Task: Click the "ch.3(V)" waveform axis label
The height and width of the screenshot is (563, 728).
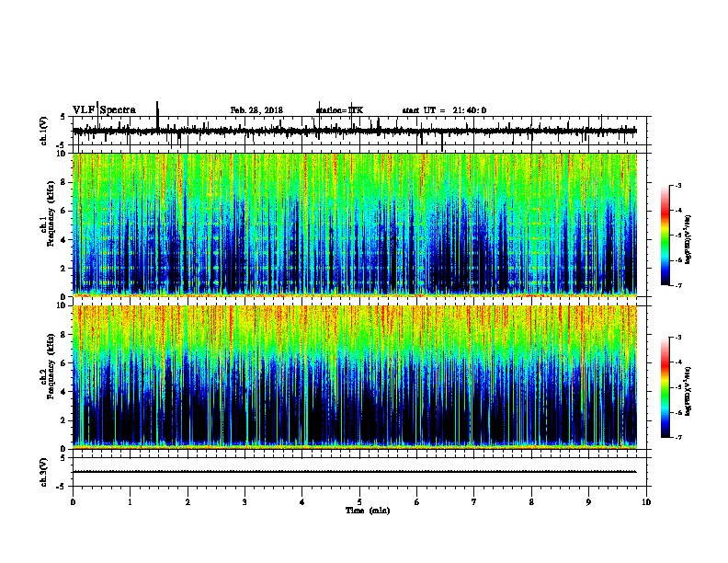Action: [44, 472]
